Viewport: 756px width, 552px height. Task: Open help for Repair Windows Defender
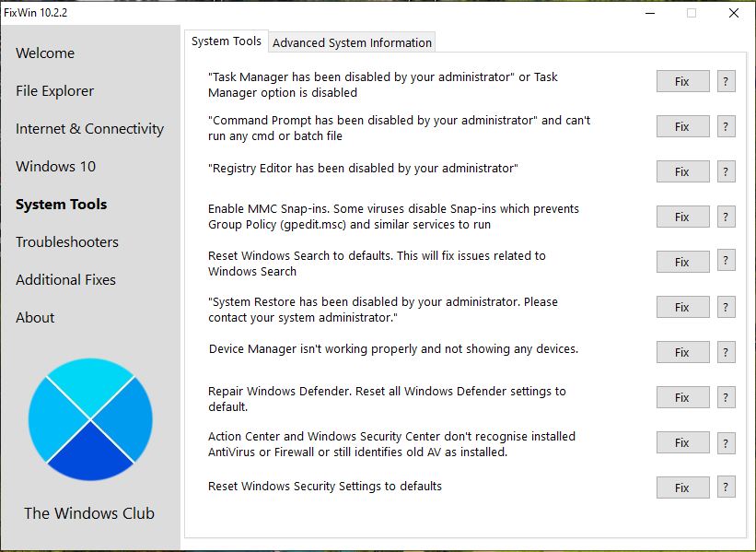tap(726, 397)
